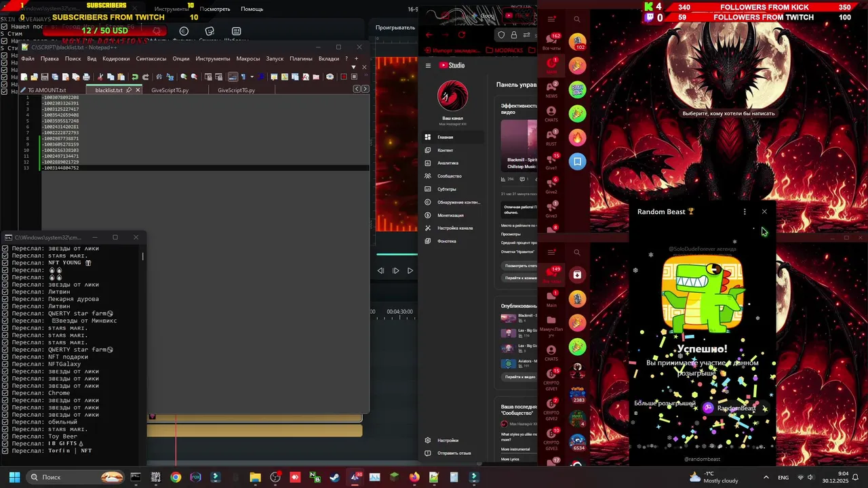Click browser back arrow

coord(429,35)
